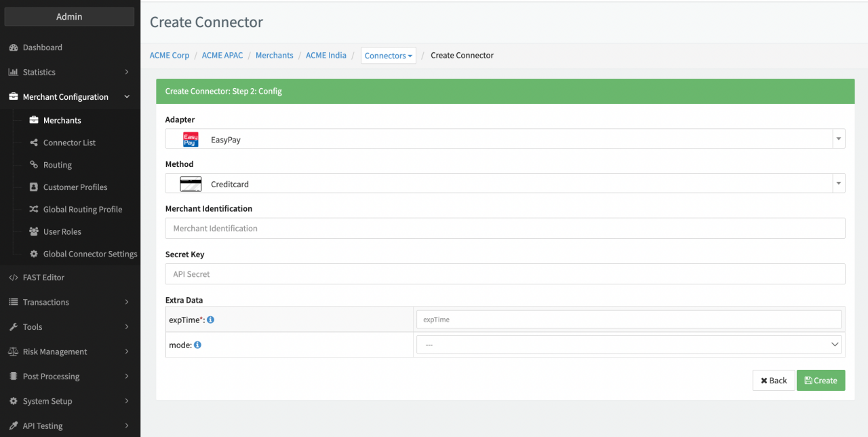This screenshot has width=868, height=437.
Task: Click the Routing sidebar icon
Action: point(34,165)
